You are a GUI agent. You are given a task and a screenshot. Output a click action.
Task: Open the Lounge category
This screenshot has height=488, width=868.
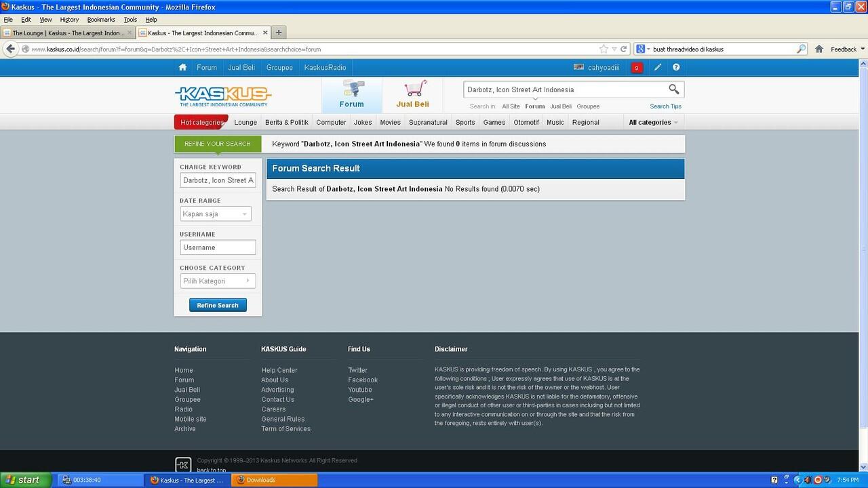(245, 122)
